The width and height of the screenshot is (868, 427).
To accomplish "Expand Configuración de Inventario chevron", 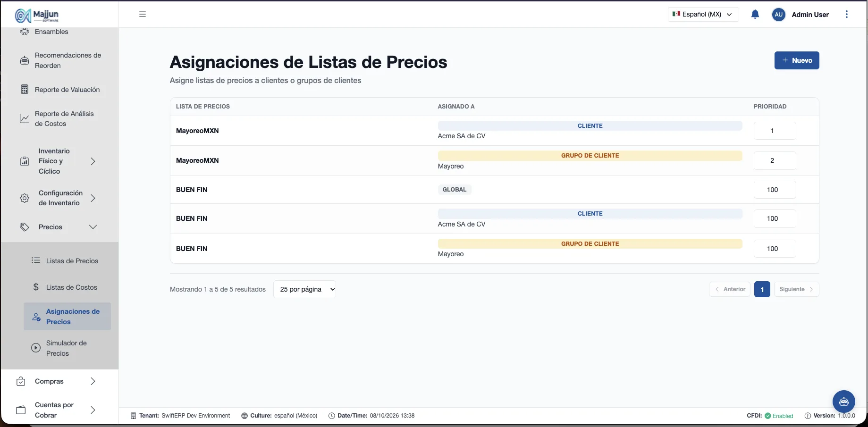I will tap(93, 198).
